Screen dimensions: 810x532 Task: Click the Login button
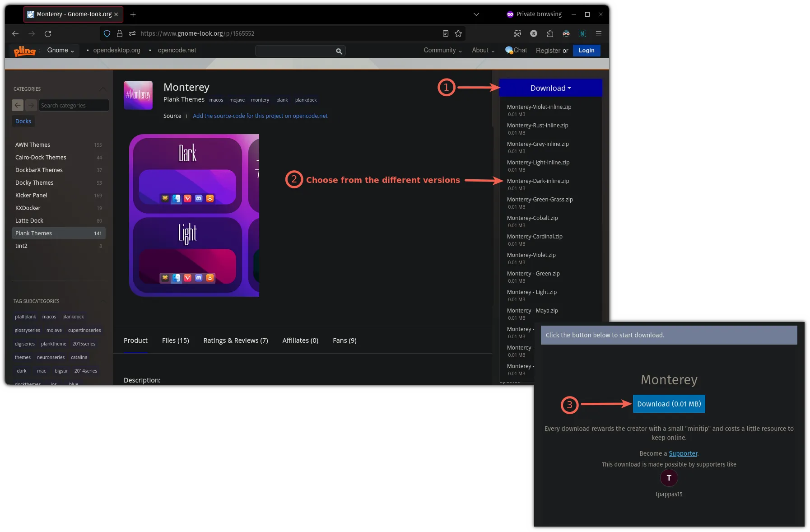(x=586, y=50)
